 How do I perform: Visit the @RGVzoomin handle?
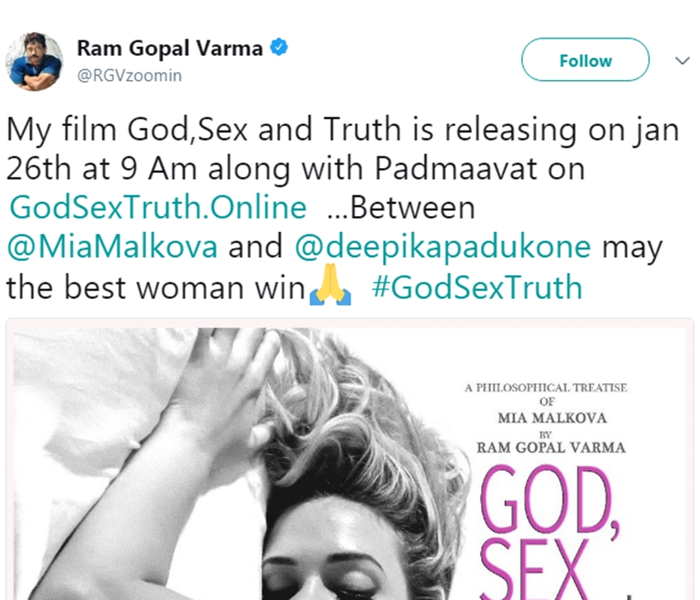(x=129, y=76)
